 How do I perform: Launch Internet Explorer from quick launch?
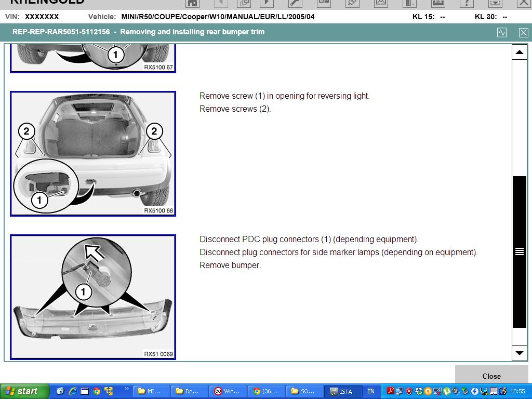(72, 391)
